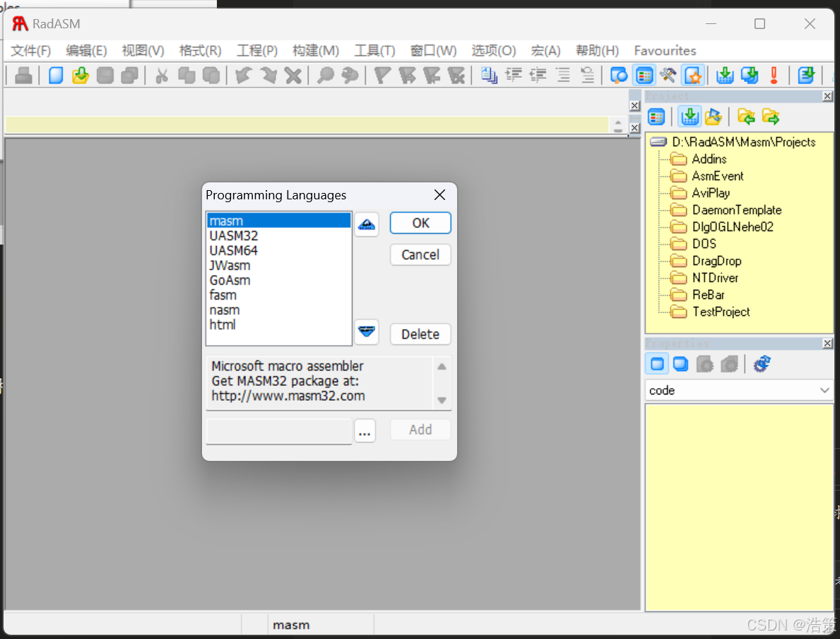
Task: Open the 文件(F) menu
Action: pos(30,50)
